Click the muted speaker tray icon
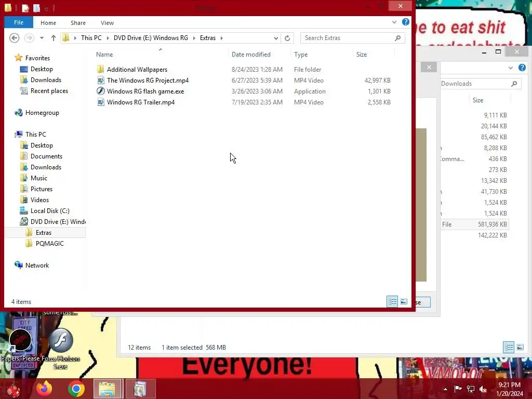 tap(483, 389)
